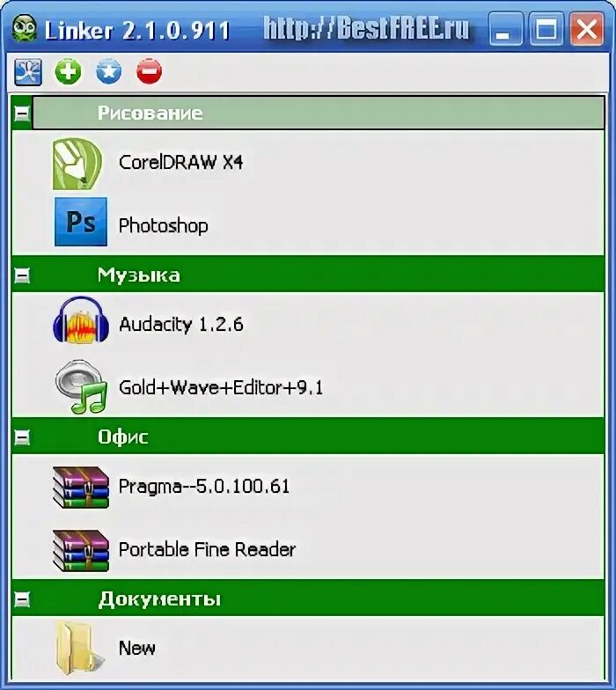This screenshot has width=616, height=690.
Task: Select the Музыка group header
Action: [x=308, y=275]
